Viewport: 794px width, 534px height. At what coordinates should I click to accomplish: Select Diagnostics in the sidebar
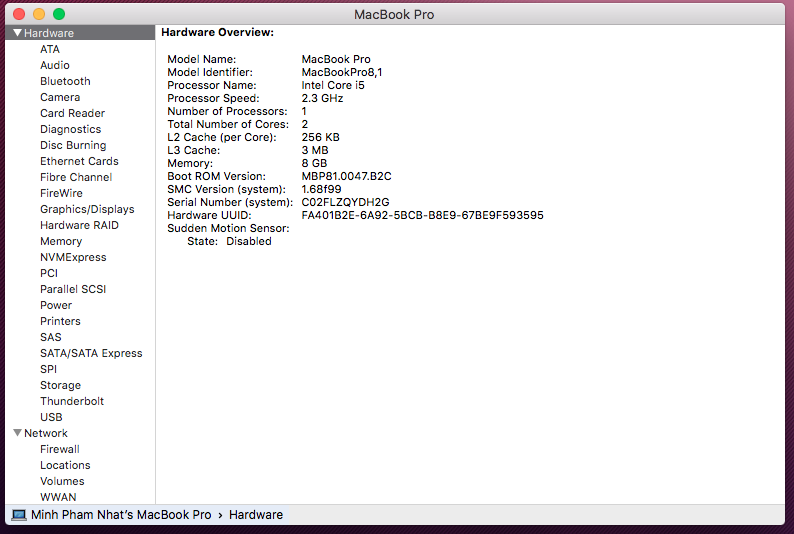click(70, 129)
